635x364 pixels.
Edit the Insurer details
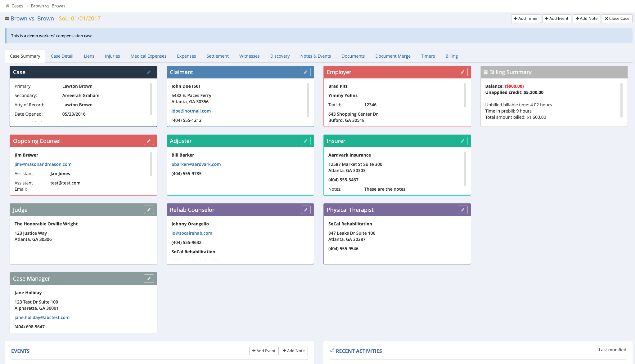(x=463, y=141)
